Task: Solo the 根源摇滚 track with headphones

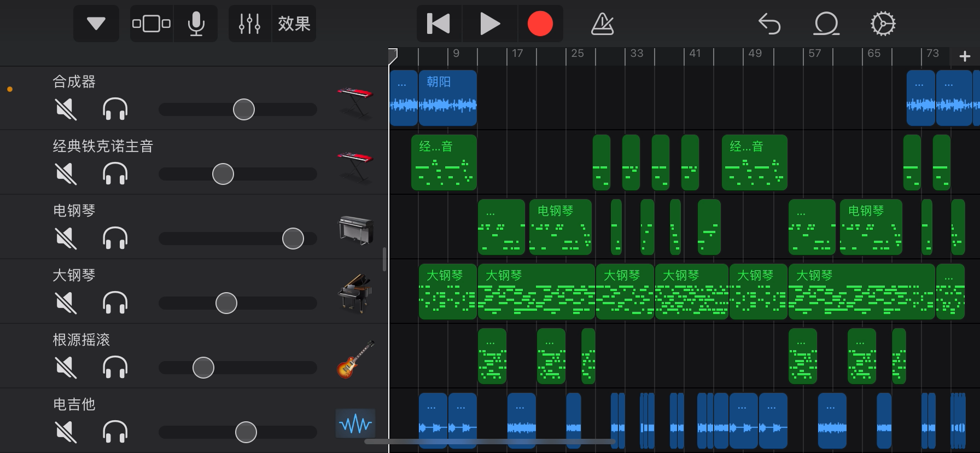Action: click(115, 368)
